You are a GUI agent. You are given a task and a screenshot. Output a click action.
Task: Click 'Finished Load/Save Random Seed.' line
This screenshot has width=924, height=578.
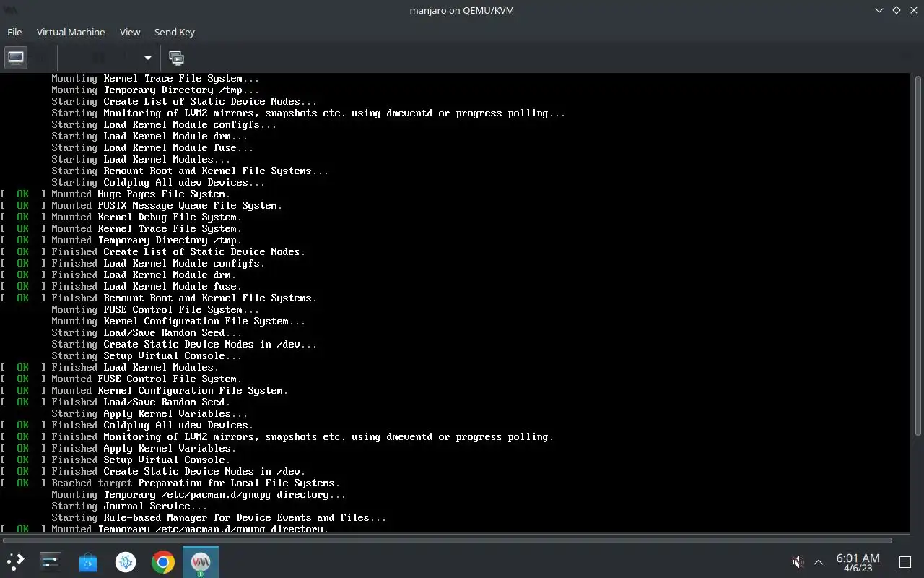pyautogui.click(x=141, y=402)
